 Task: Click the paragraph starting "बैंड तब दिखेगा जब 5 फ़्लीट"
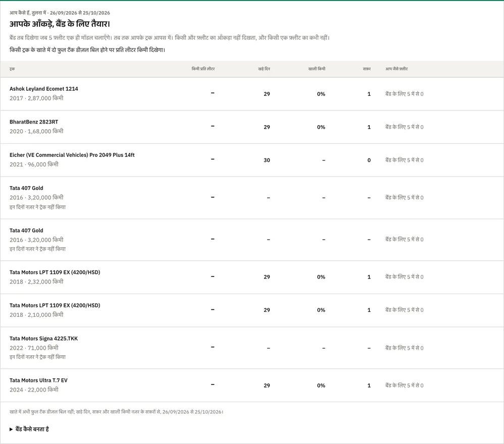tap(170, 37)
